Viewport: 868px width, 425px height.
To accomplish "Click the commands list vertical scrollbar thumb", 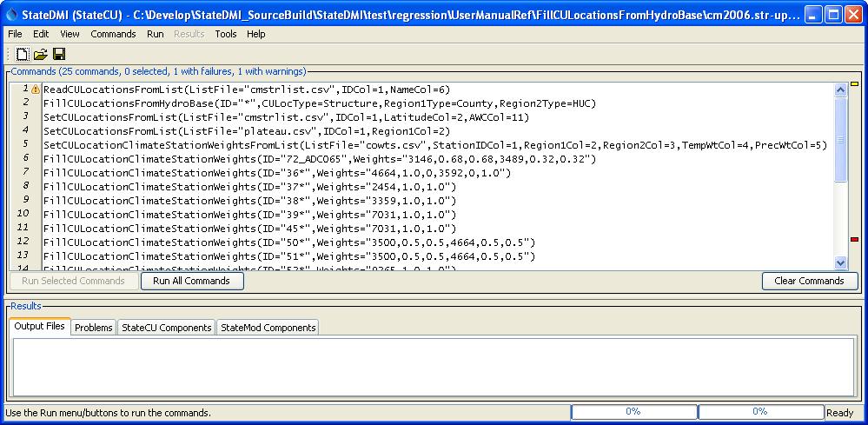I will click(840, 139).
